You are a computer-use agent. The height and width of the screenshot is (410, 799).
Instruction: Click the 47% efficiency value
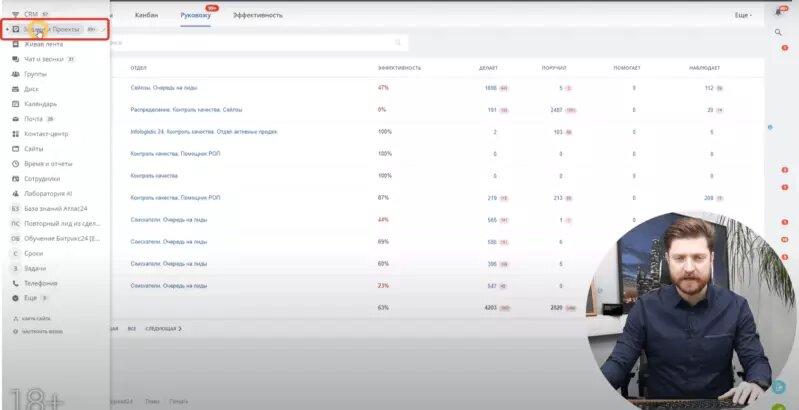383,88
